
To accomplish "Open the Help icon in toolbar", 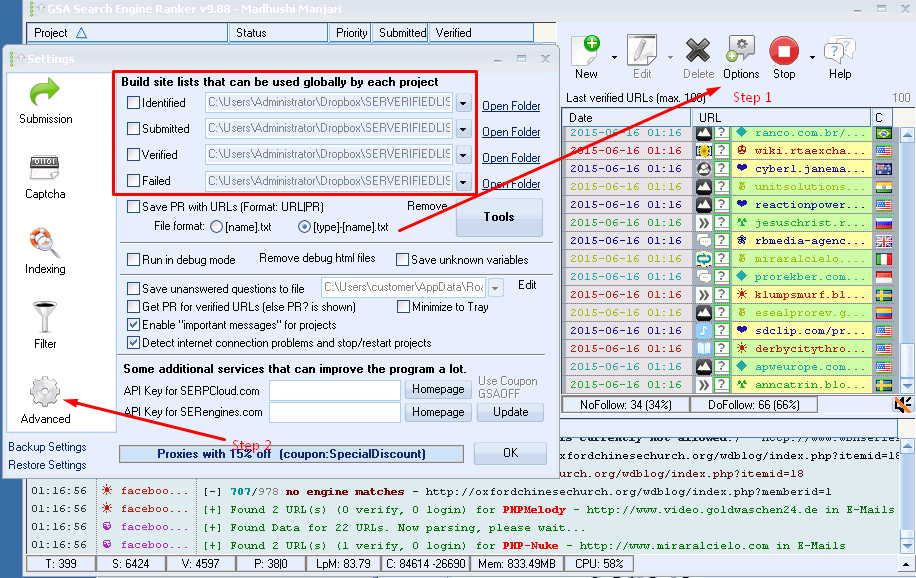I will tap(839, 51).
